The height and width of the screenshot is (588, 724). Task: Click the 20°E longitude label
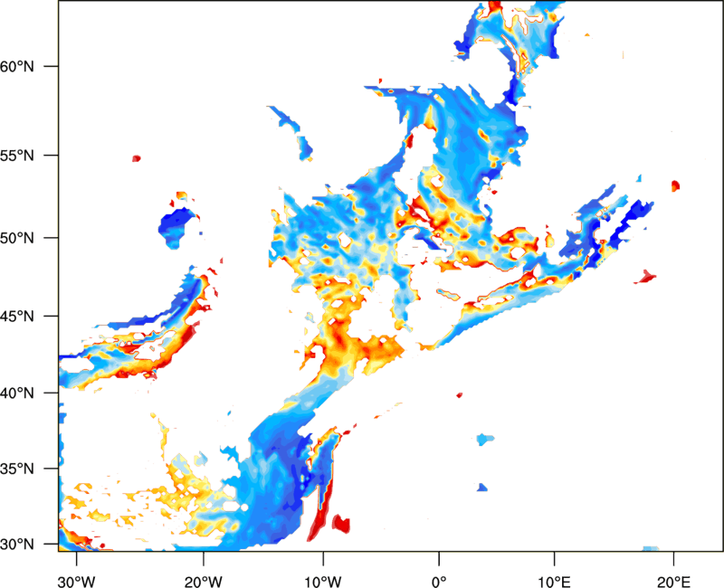pyautogui.click(x=673, y=582)
